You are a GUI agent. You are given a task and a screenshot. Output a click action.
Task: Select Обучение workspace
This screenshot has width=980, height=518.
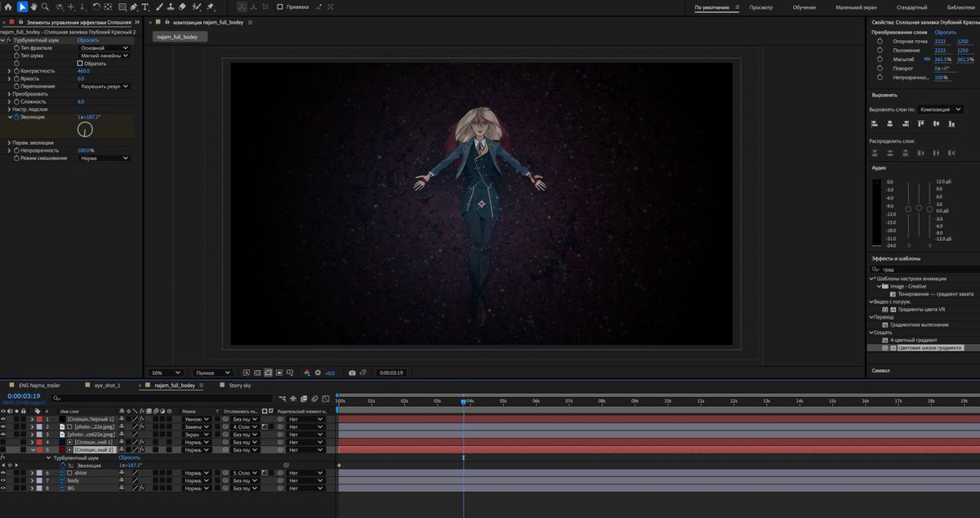804,7
